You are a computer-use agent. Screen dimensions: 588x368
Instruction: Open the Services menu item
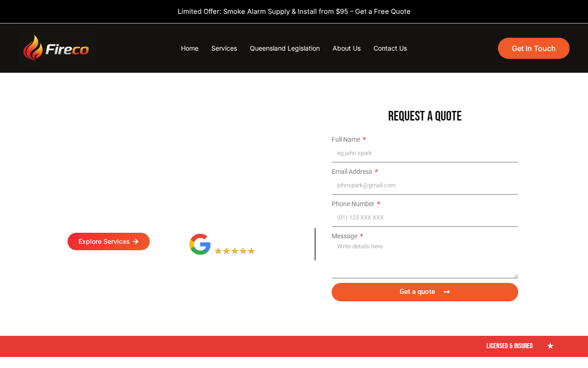[x=224, y=48]
